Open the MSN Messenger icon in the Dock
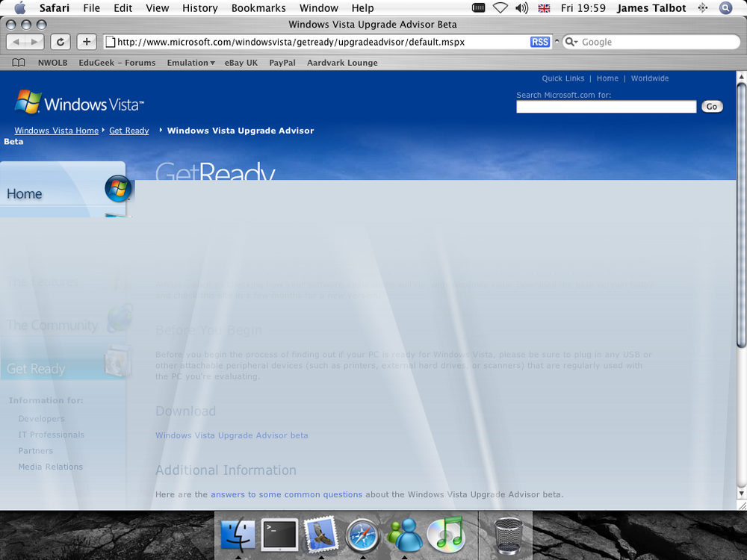 404,535
